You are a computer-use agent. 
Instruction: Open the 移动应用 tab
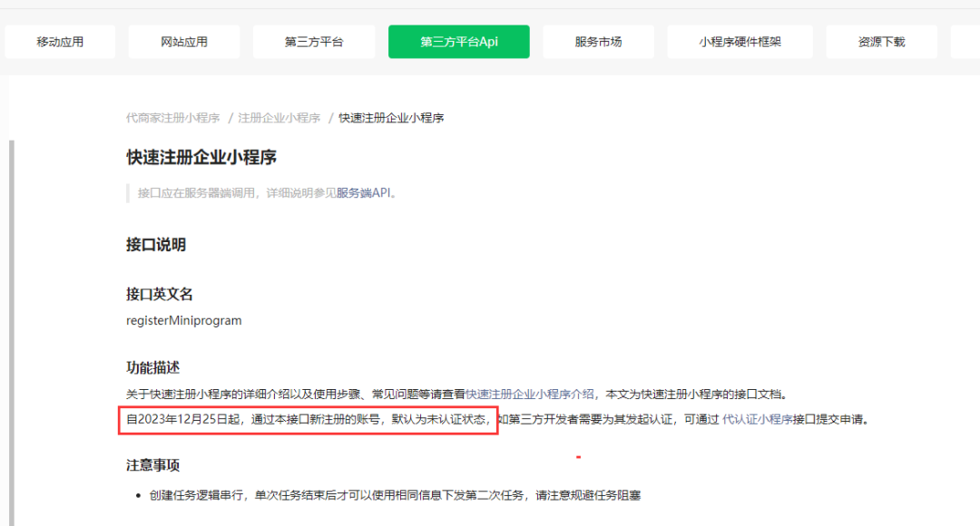coord(60,42)
